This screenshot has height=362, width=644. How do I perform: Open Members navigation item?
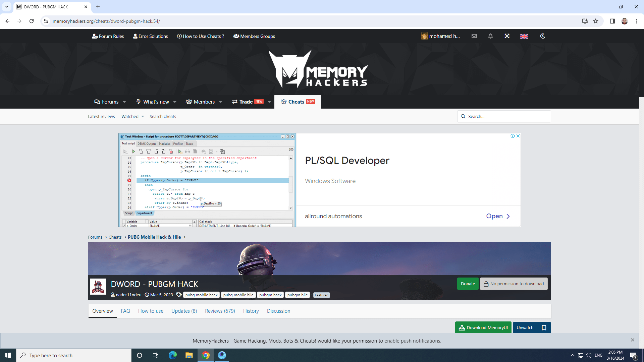pyautogui.click(x=200, y=102)
